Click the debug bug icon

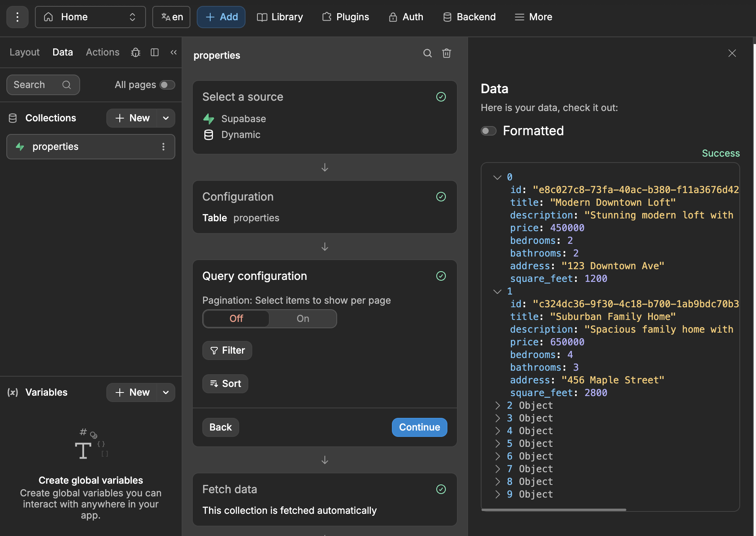[136, 52]
